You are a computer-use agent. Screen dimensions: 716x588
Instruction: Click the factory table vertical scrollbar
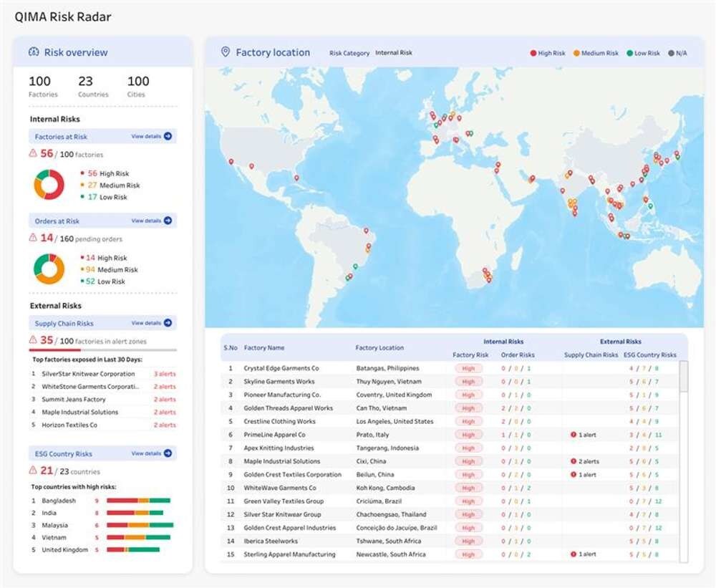tap(683, 377)
